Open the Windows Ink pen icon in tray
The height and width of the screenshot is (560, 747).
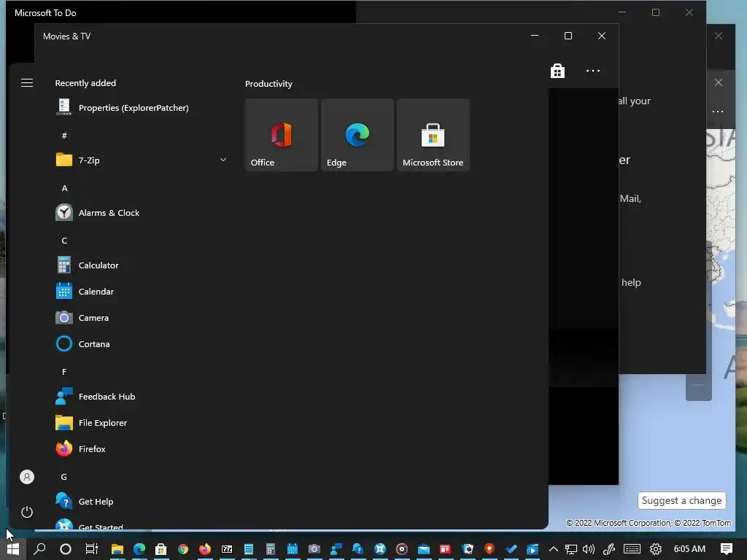[x=609, y=549]
